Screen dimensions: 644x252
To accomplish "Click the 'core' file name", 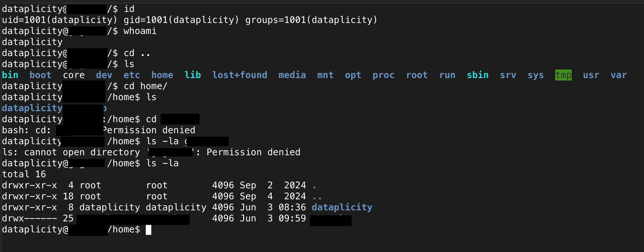I will 74,75.
